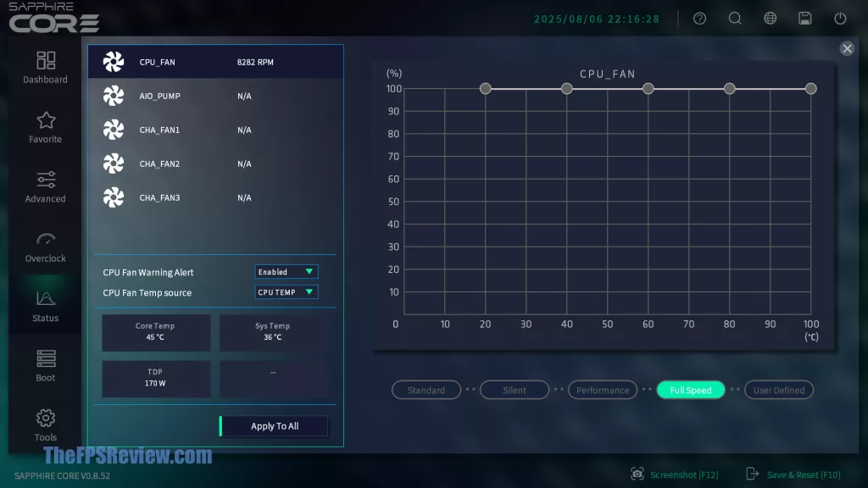Click the CPU_FAN fan icon
Screen dimensions: 868x488
point(114,62)
